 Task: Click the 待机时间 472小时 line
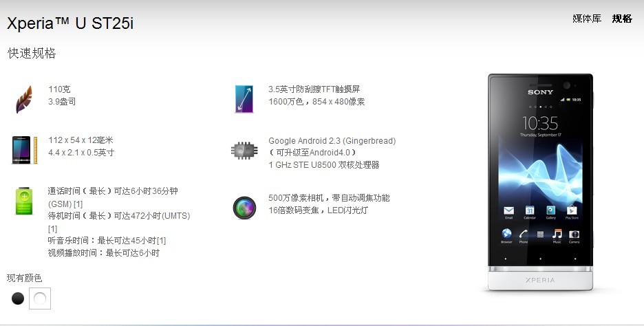click(119, 215)
